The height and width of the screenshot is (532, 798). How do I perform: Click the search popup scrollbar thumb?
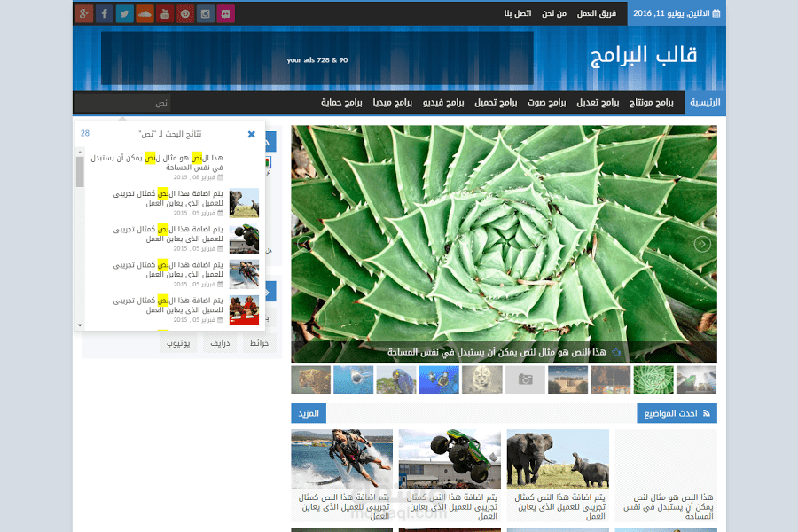[x=80, y=171]
